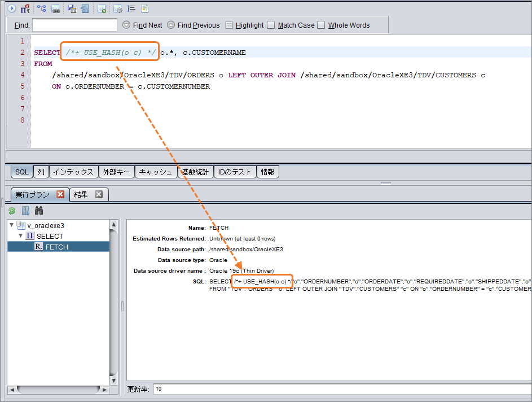The height and width of the screenshot is (402, 532).
Task: Click LEFT OUTER JOIN keyword in editor
Action: [x=262, y=75]
